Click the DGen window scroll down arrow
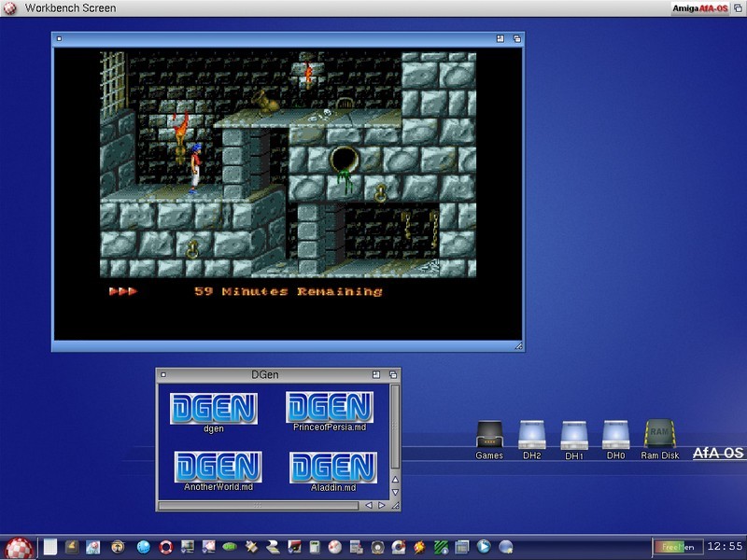 tap(395, 492)
